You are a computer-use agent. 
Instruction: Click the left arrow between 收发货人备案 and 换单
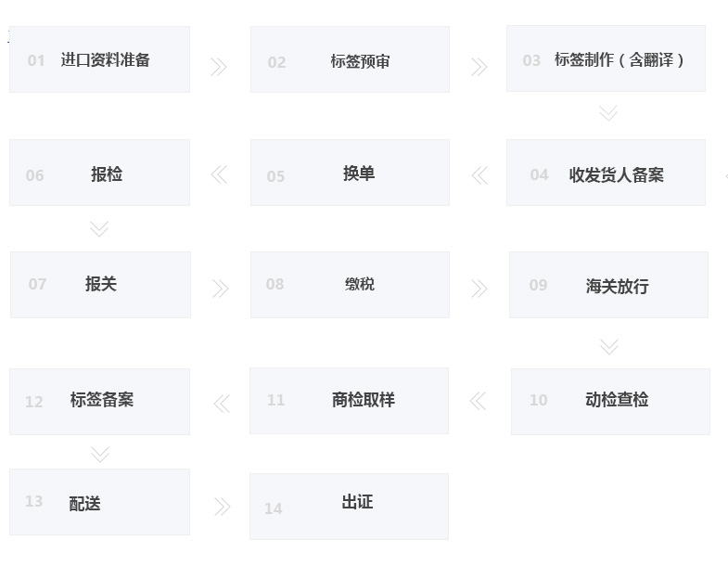479,174
